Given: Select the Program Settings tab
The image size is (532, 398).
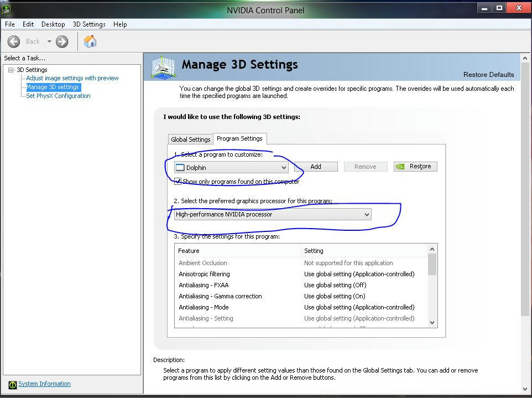Looking at the screenshot, I should tap(239, 138).
